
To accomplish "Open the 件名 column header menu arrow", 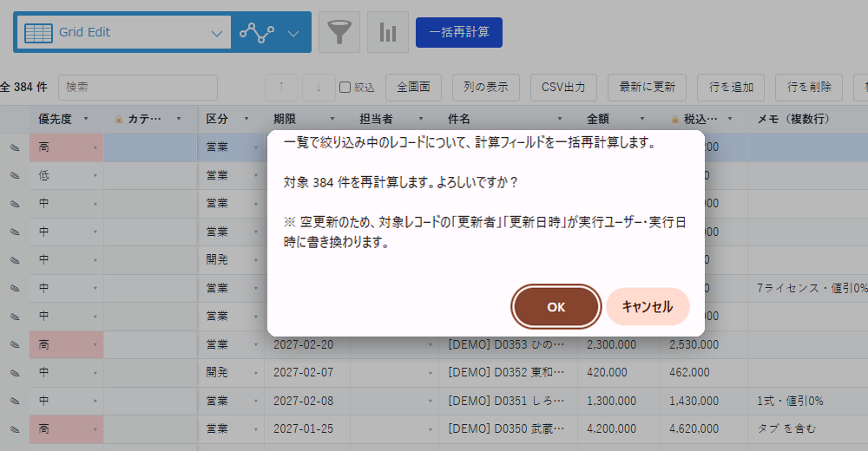I will tap(560, 119).
